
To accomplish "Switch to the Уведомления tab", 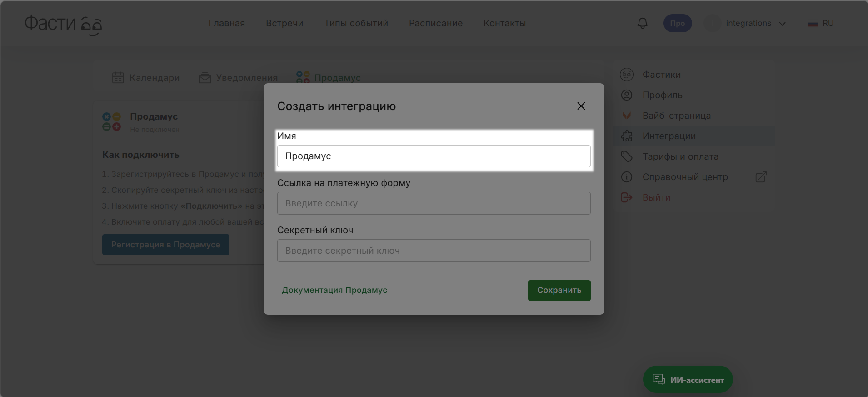I will (238, 78).
